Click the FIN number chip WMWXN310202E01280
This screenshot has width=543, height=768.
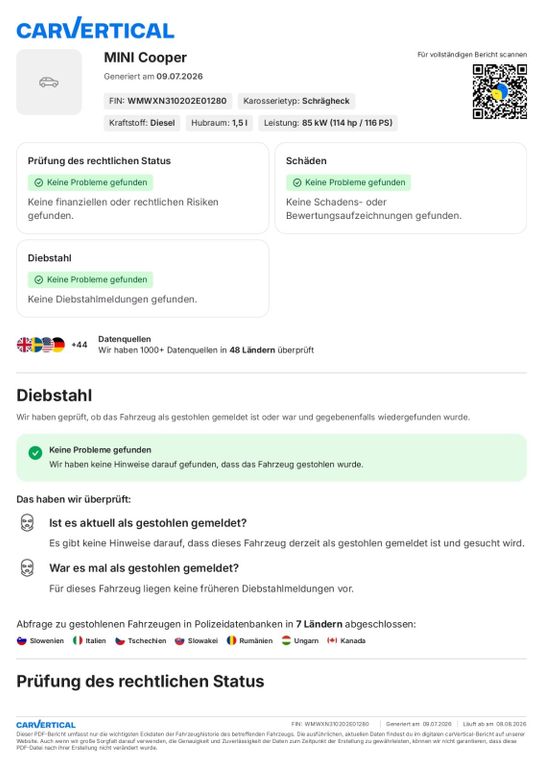click(x=167, y=101)
